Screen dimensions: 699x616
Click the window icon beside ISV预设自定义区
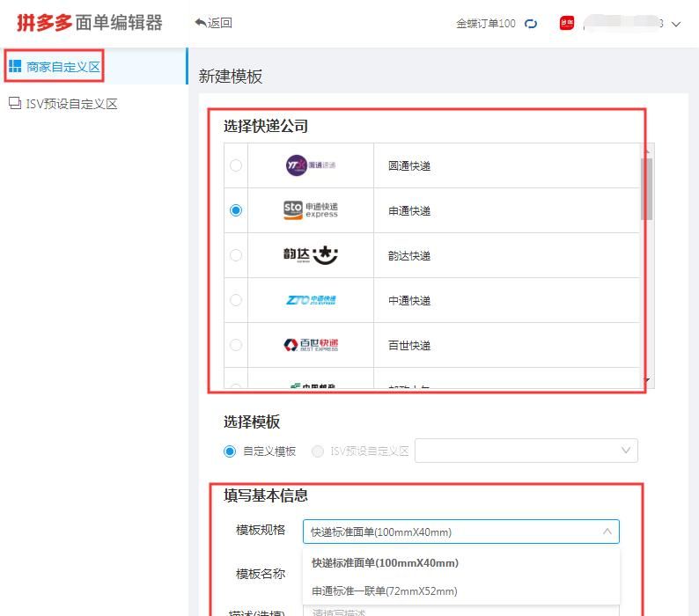[x=15, y=103]
